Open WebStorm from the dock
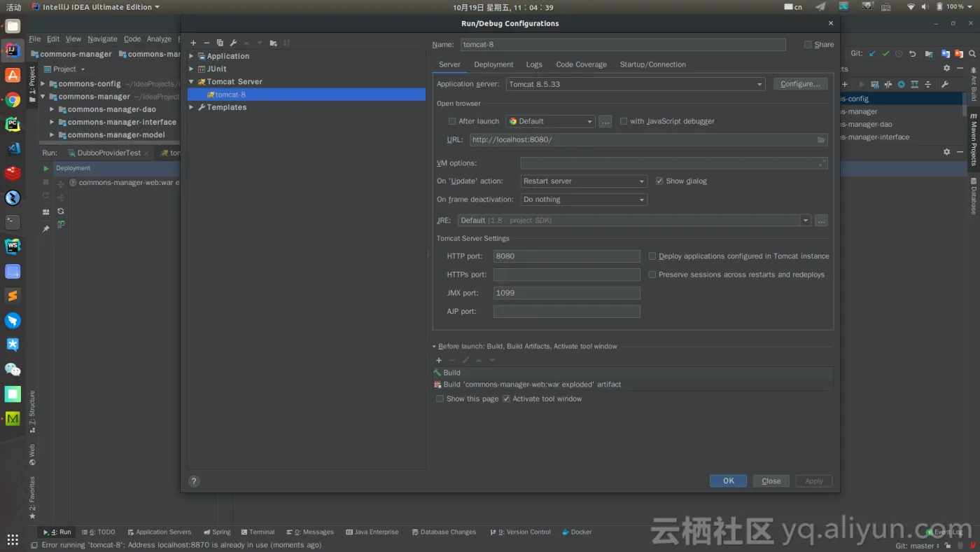Screen dimensions: 980x552 pyautogui.click(x=13, y=247)
